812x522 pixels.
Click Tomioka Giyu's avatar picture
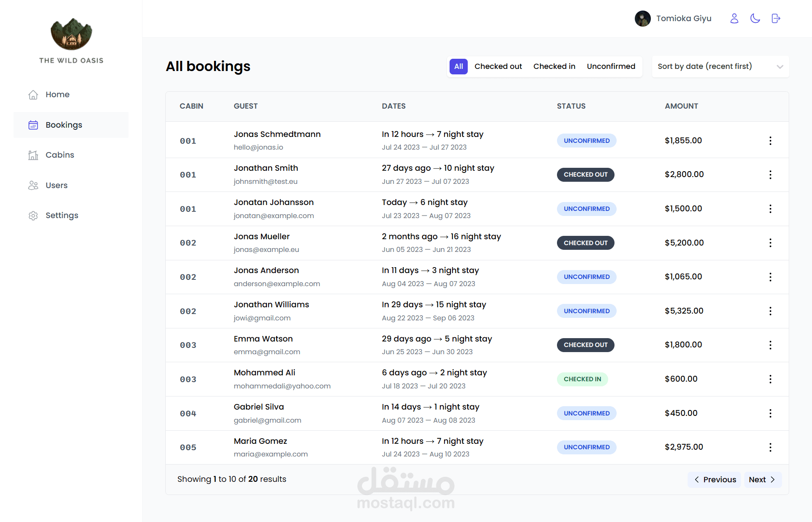click(642, 19)
